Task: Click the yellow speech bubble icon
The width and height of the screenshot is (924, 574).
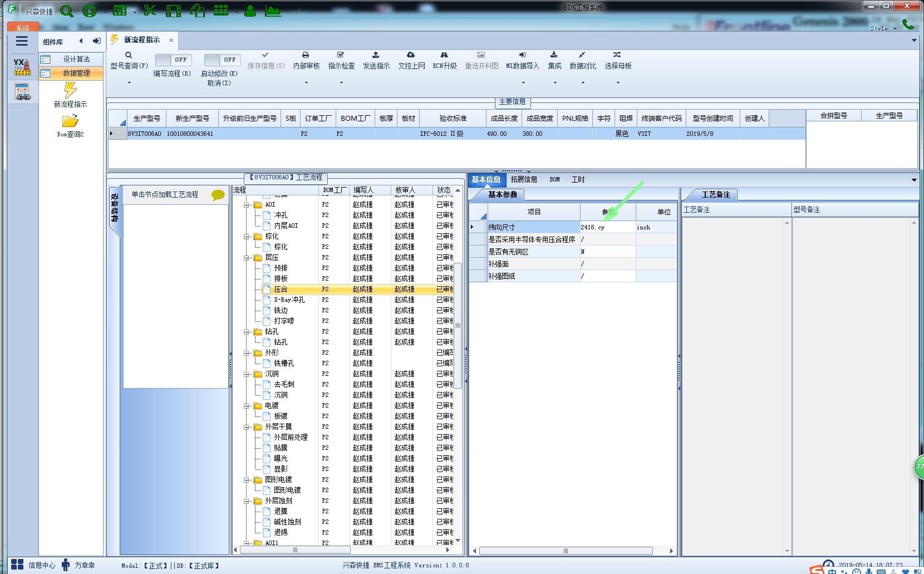Action: pos(218,195)
